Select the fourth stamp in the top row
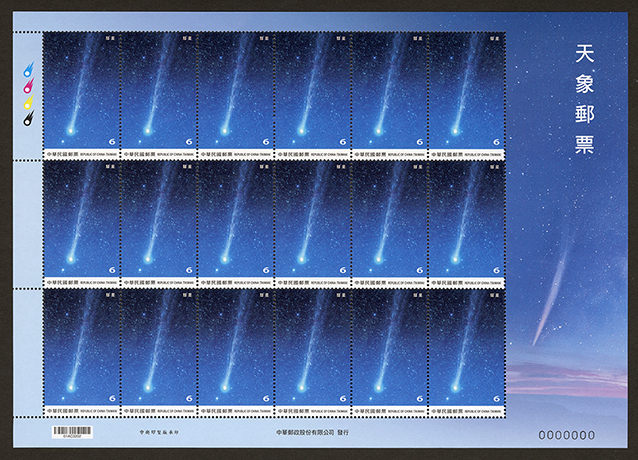This screenshot has height=460, width=638. [312, 96]
